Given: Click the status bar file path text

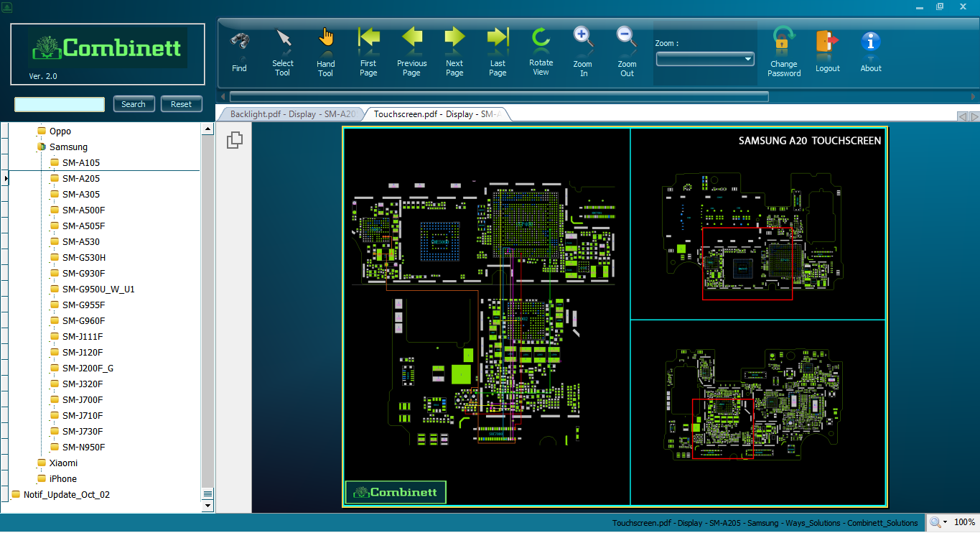Looking at the screenshot, I should pos(765,523).
